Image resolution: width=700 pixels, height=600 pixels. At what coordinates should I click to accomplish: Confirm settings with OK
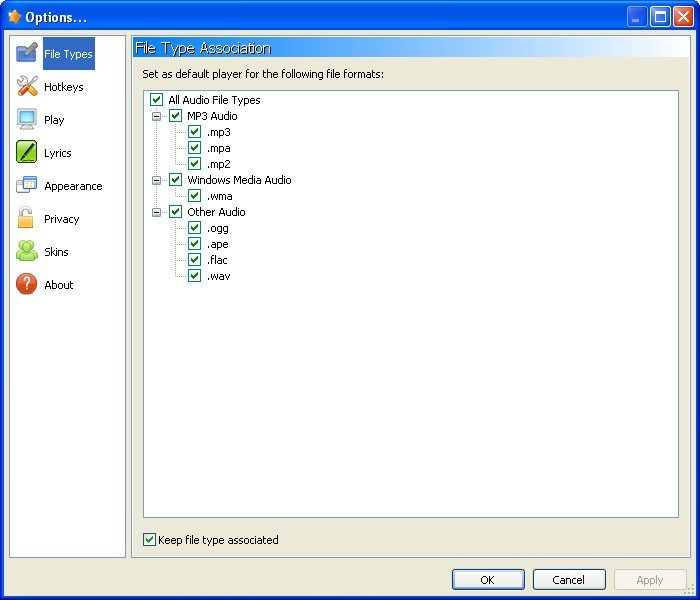(x=488, y=579)
